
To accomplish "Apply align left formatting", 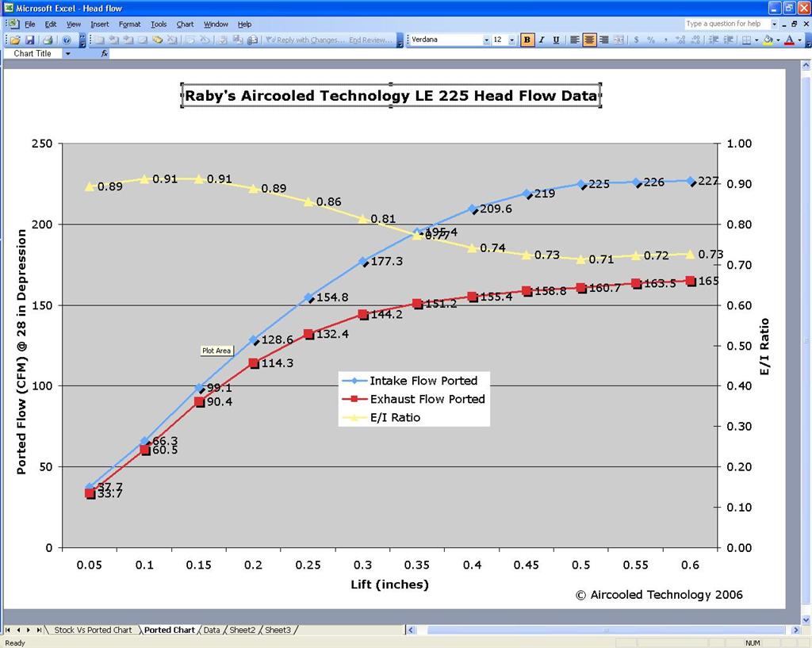I will pyautogui.click(x=575, y=40).
